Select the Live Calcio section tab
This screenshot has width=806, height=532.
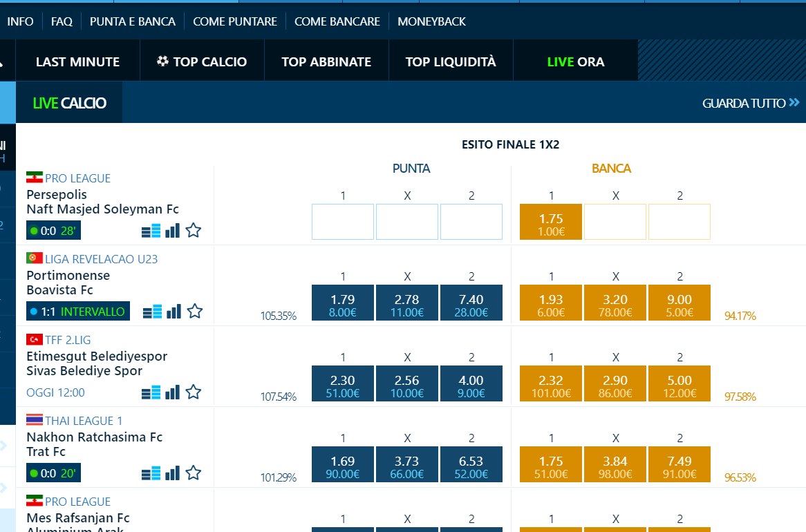[x=69, y=103]
